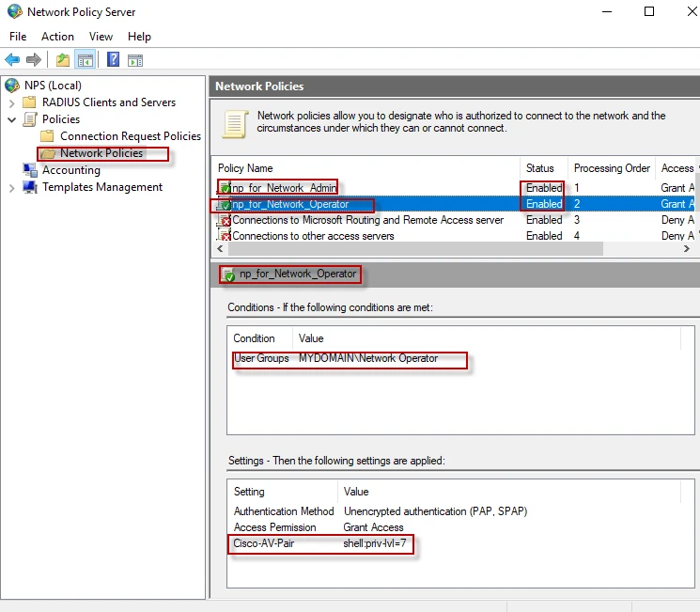The width and height of the screenshot is (700, 612).
Task: Click the NPS (Local) globe icon
Action: [x=12, y=86]
